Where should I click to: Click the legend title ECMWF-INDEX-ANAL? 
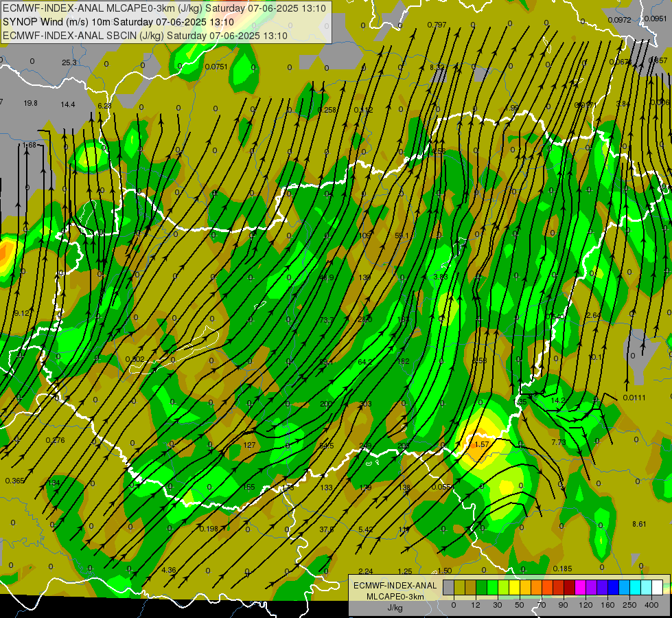click(395, 586)
